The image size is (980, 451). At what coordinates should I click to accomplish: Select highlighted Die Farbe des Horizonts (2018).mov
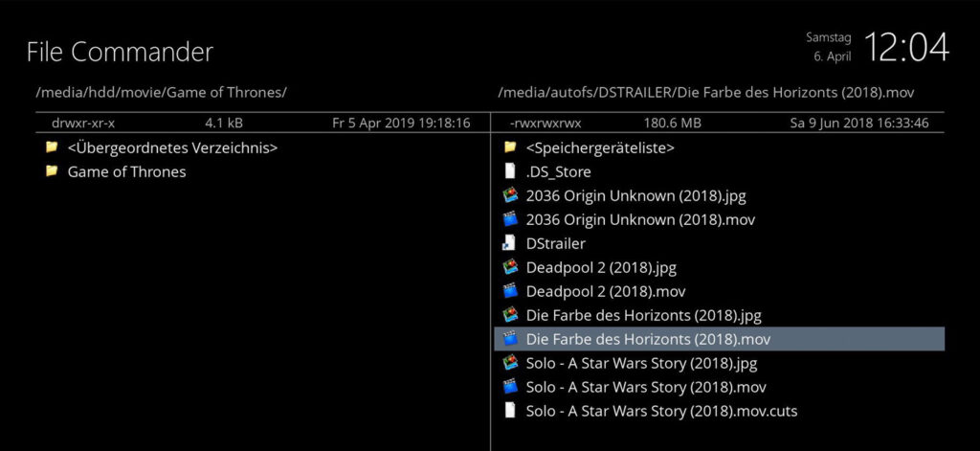click(648, 339)
